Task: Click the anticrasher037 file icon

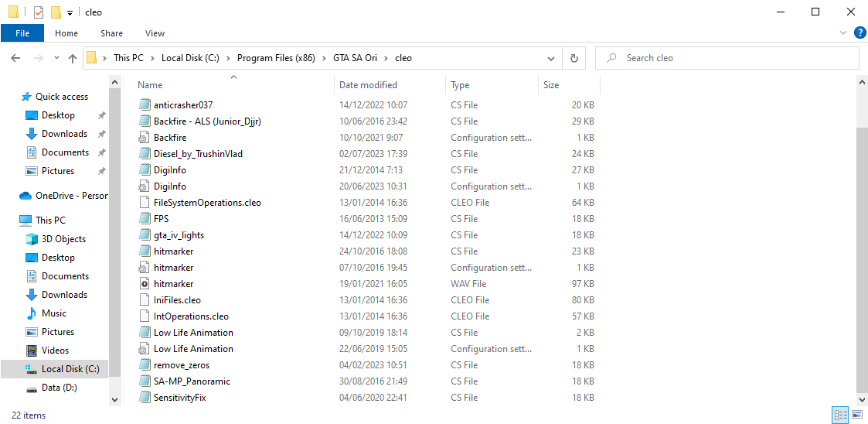Action: pyautogui.click(x=144, y=104)
